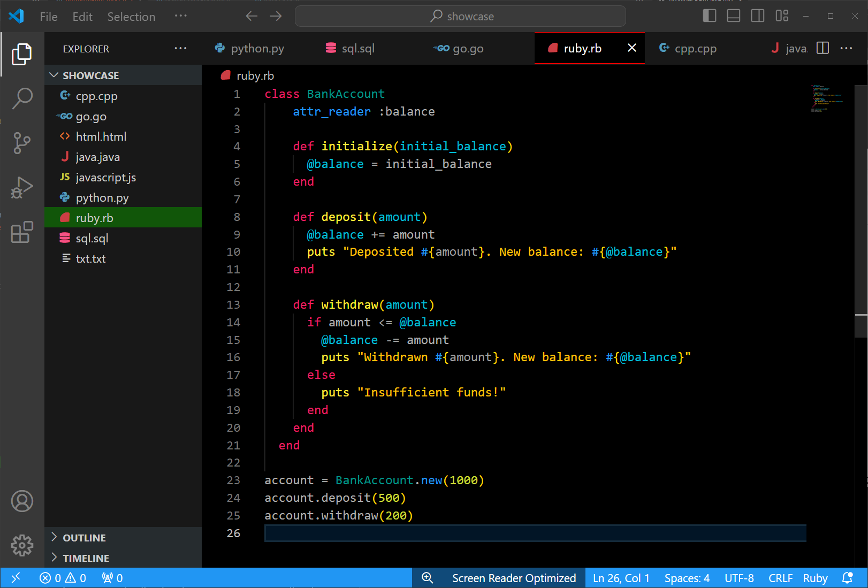
Task: Click the code minimap preview
Action: (827, 98)
